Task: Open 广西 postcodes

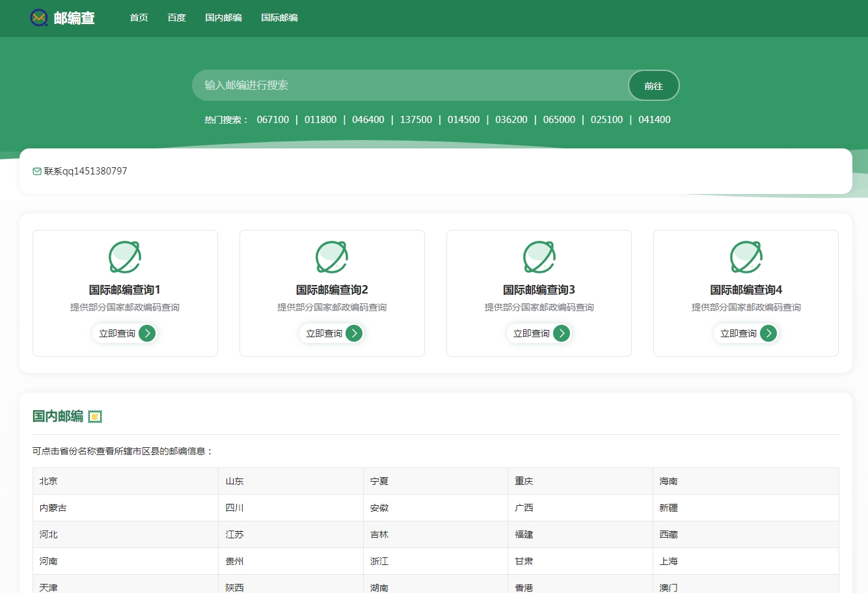Action: [x=524, y=508]
